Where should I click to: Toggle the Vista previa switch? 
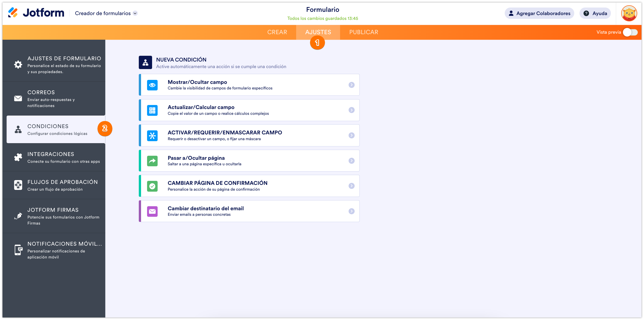(x=630, y=32)
